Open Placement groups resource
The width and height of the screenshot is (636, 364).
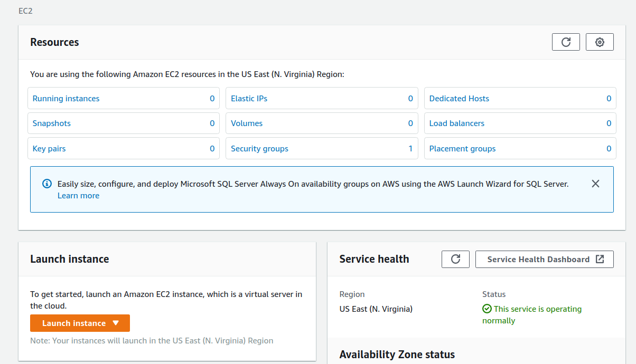pos(462,148)
